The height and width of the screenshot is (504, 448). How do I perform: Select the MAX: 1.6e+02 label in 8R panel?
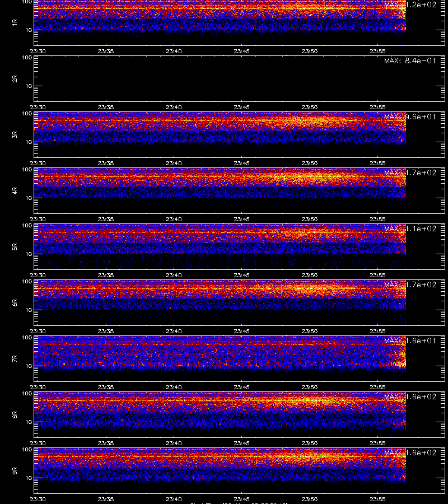coord(410,396)
